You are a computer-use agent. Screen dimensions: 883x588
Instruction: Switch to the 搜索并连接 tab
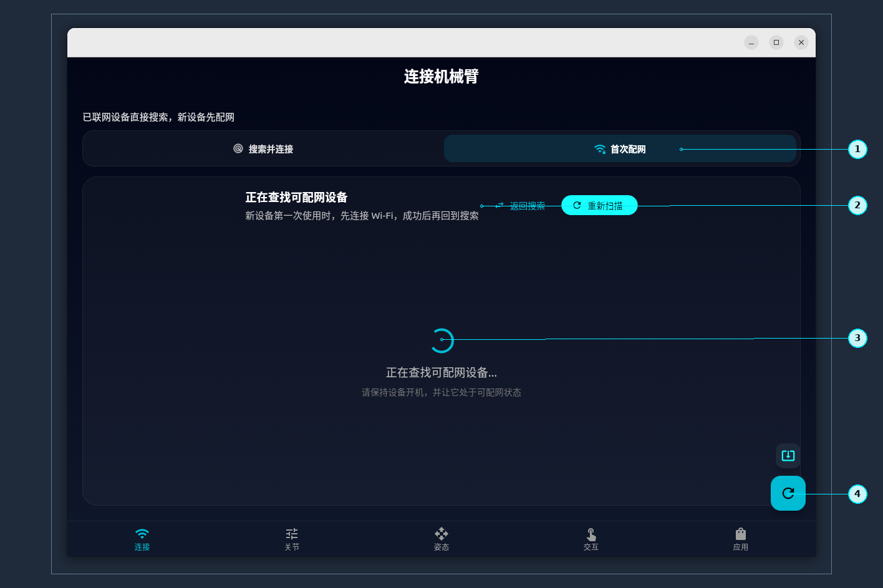point(263,149)
